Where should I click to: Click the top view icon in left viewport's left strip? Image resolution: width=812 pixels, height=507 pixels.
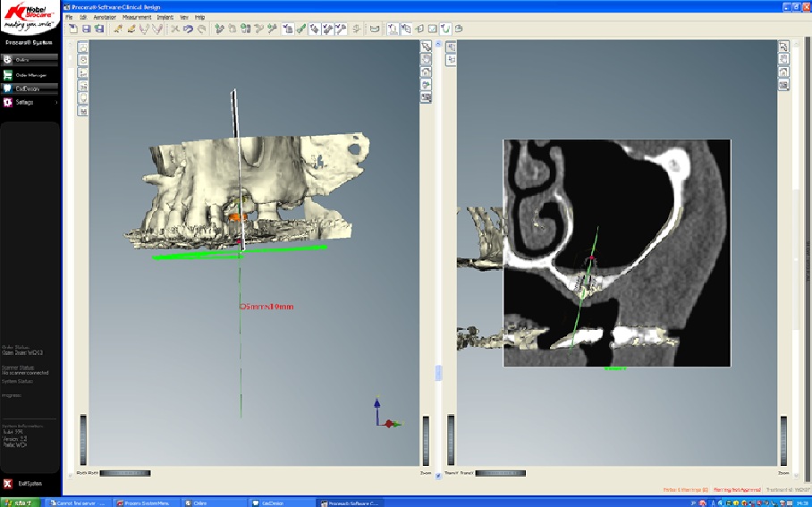click(83, 47)
